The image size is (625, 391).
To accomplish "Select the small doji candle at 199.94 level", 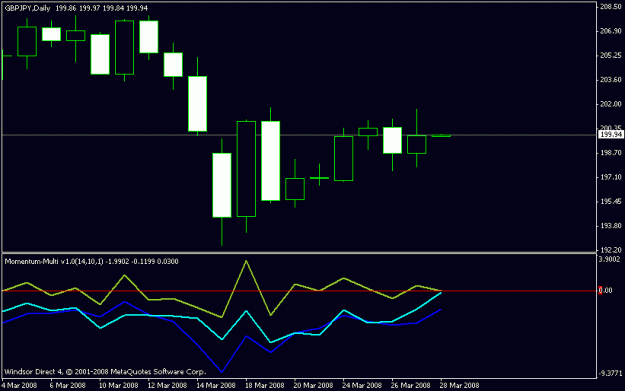I will click(x=441, y=136).
